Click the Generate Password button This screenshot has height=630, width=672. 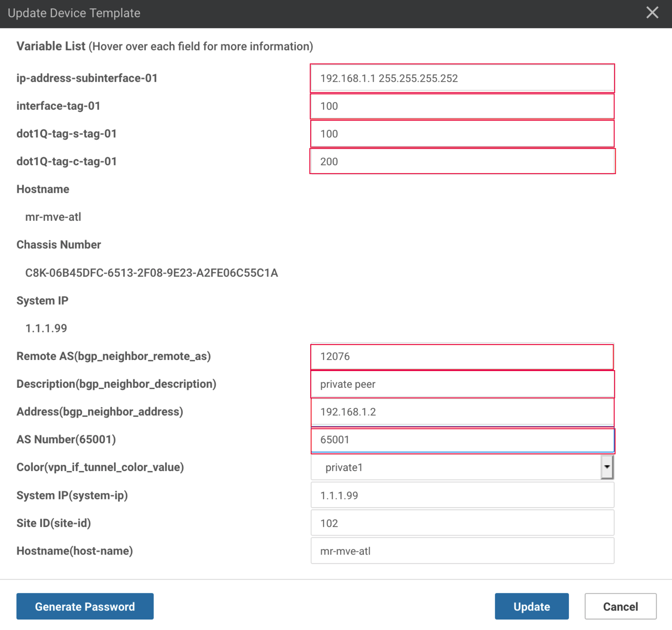[x=85, y=606]
